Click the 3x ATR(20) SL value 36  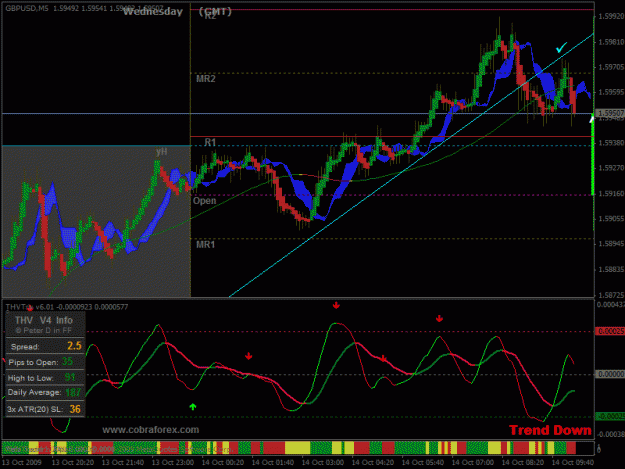pyautogui.click(x=75, y=409)
